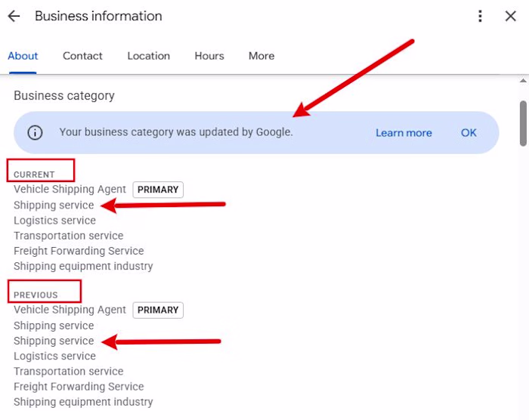The image size is (529, 420).
Task: Click the CURRENT section label
Action: (34, 174)
